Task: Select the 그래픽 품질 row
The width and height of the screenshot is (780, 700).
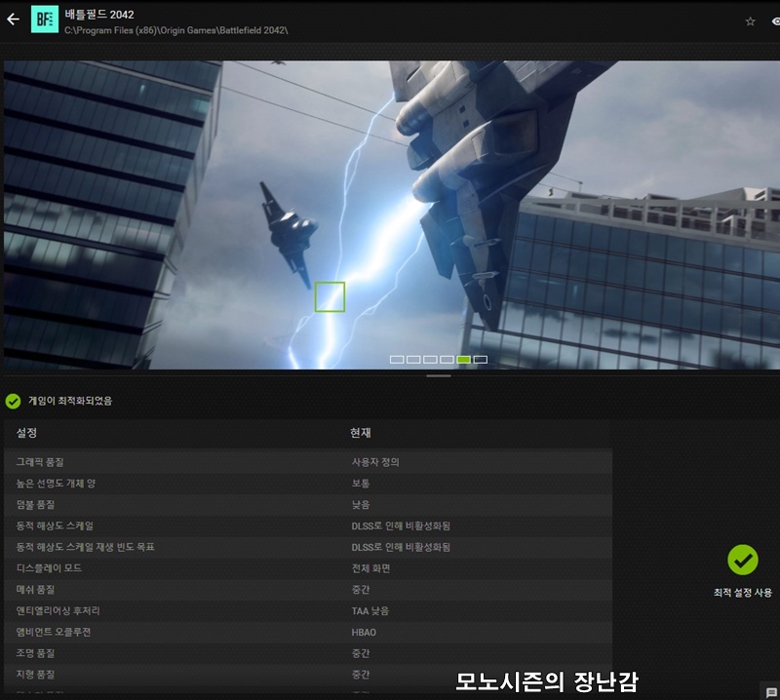Action: tap(308, 462)
